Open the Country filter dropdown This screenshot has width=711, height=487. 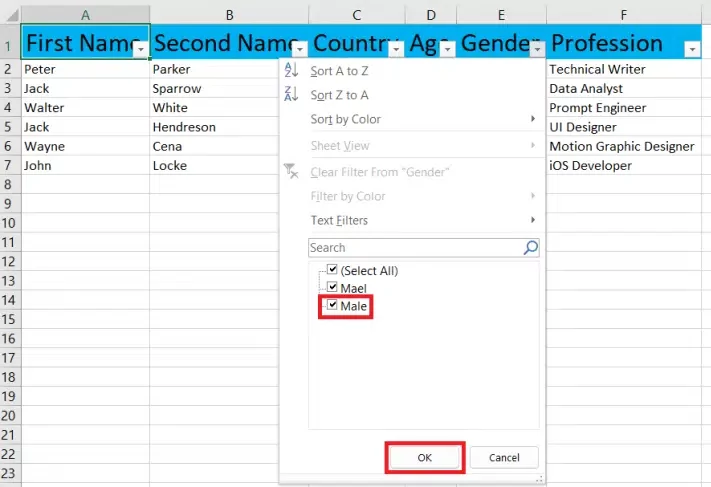(x=396, y=49)
